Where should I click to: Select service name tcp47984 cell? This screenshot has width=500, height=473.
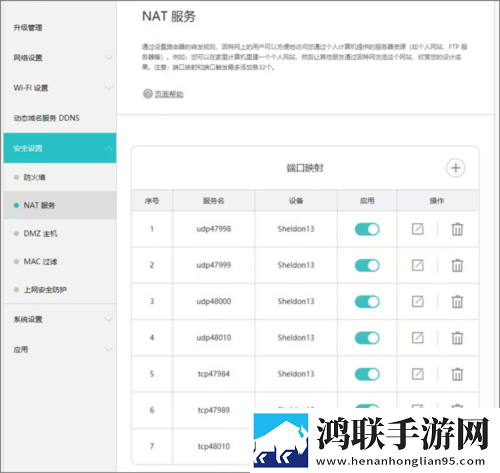214,374
